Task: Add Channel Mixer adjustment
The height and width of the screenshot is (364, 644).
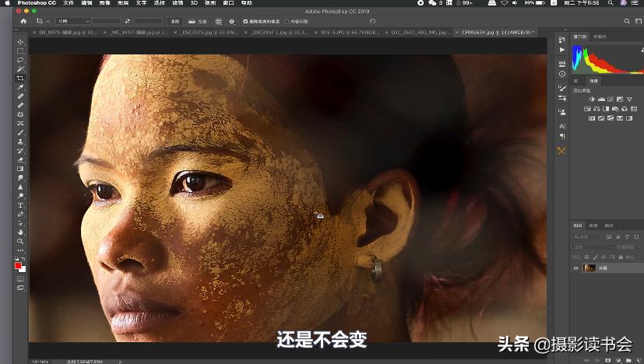Action: [x=625, y=109]
